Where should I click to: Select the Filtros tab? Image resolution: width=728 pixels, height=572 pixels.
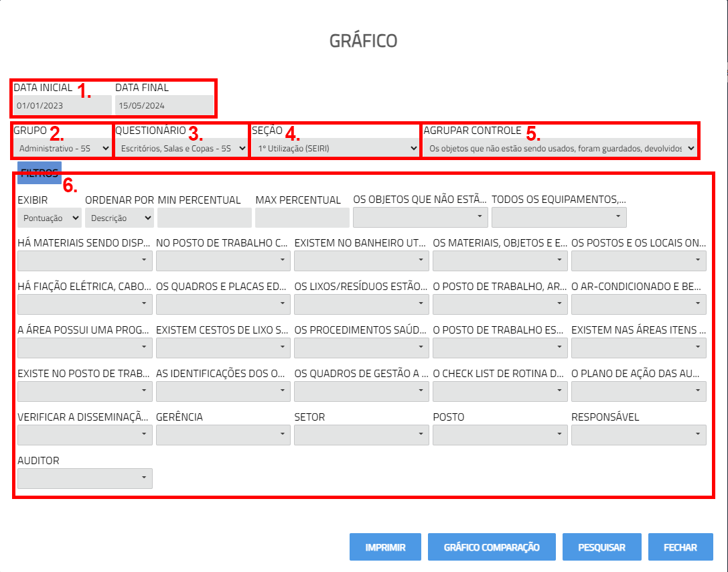pos(40,172)
